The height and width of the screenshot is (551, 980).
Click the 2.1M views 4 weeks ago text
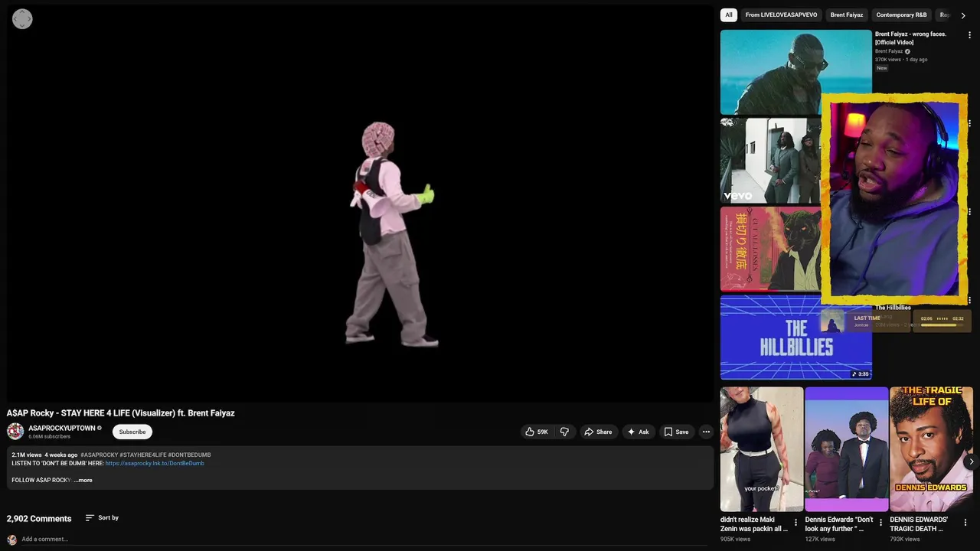[44, 455]
